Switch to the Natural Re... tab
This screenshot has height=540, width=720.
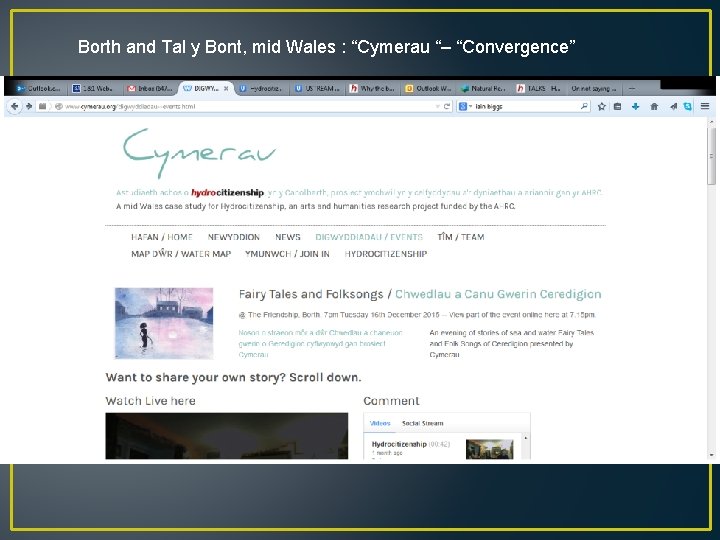484,88
